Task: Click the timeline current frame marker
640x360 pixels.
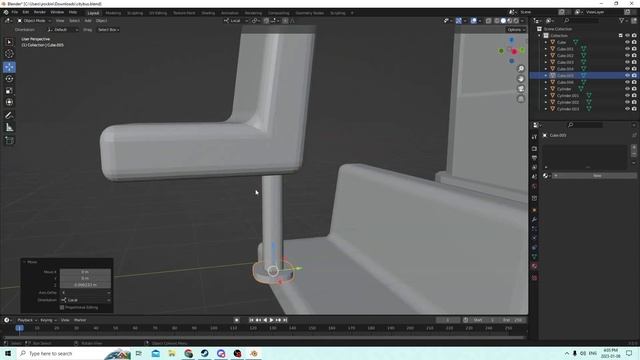Action: 19,328
